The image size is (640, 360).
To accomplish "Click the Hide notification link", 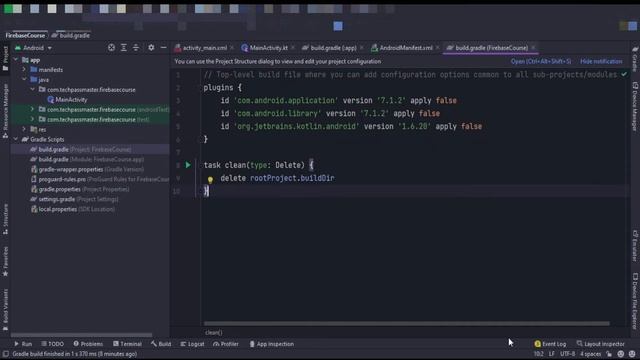I will coord(601,61).
